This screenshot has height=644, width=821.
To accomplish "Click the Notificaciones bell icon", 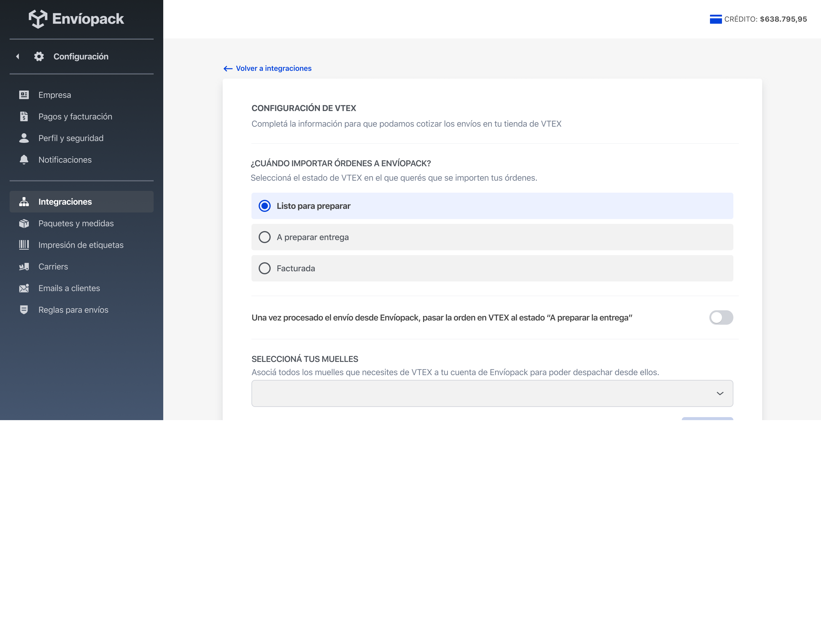I will point(24,160).
